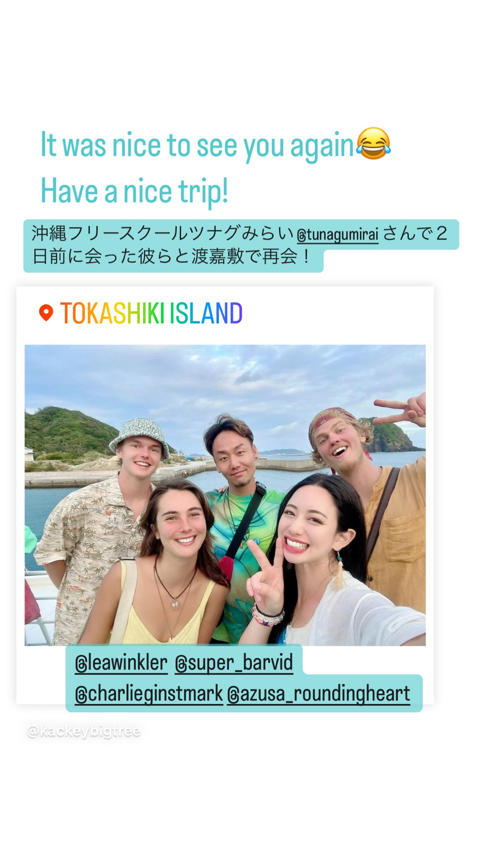Screen dimensions: 488x868
Task: Tap the @tunagumirai mention link
Action: (x=337, y=234)
